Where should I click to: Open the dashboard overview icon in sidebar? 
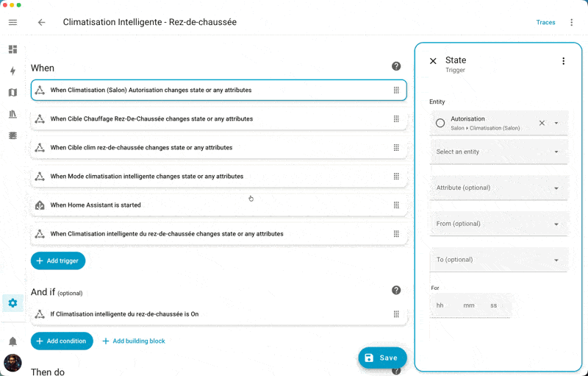click(x=12, y=49)
